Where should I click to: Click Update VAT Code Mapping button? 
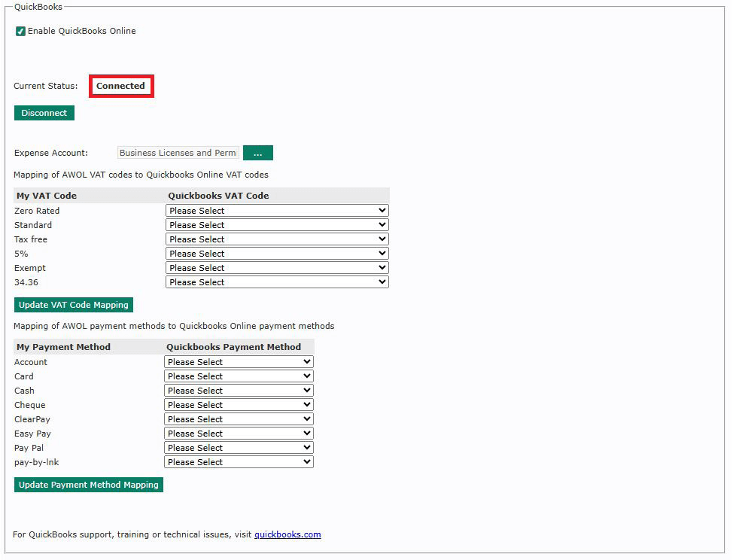click(74, 305)
